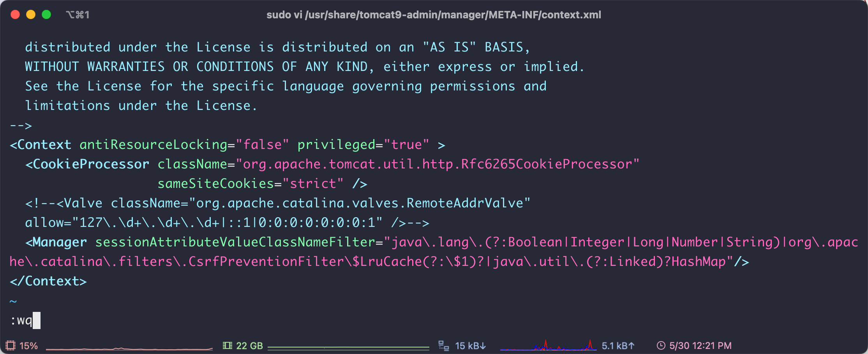868x354 pixels.
Task: Click the memory RAM icon
Action: coord(227,346)
